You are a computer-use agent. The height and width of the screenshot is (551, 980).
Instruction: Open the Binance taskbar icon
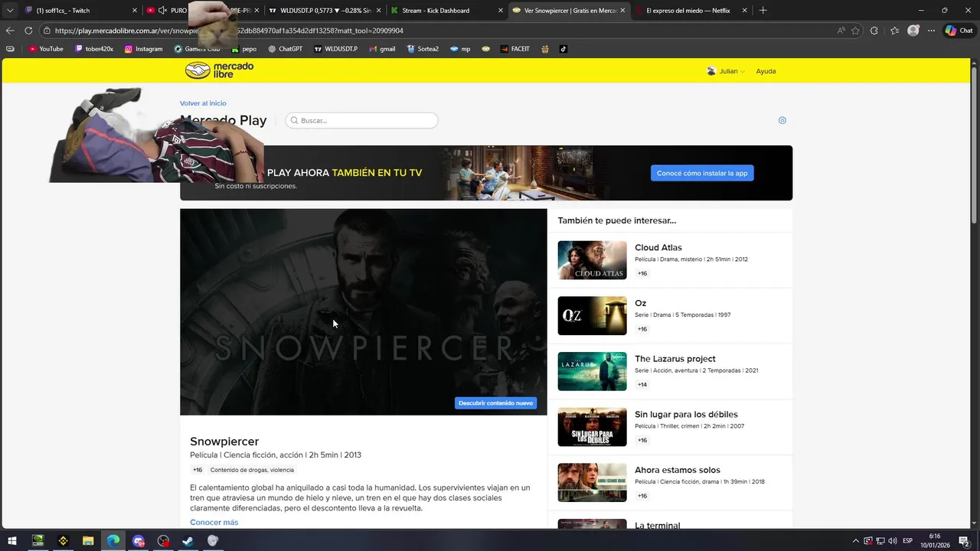[x=63, y=540]
